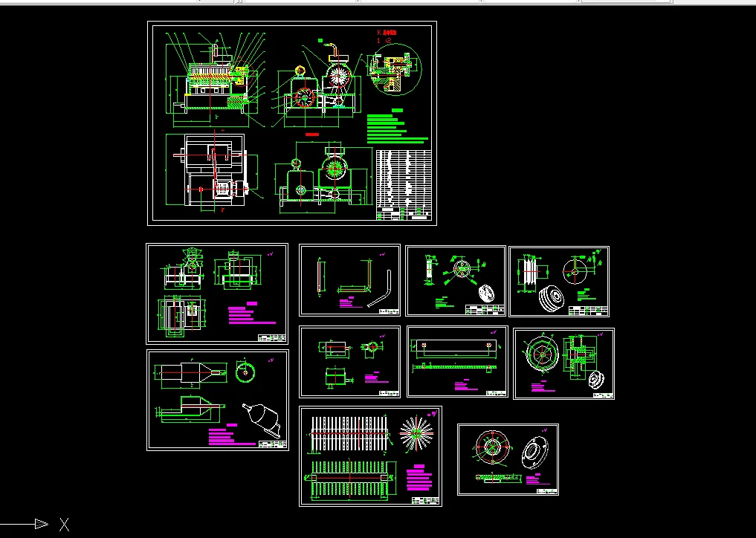Viewport: 756px width, 538px height.
Task: Pick the L-shaped pipe view
Action: point(354,276)
